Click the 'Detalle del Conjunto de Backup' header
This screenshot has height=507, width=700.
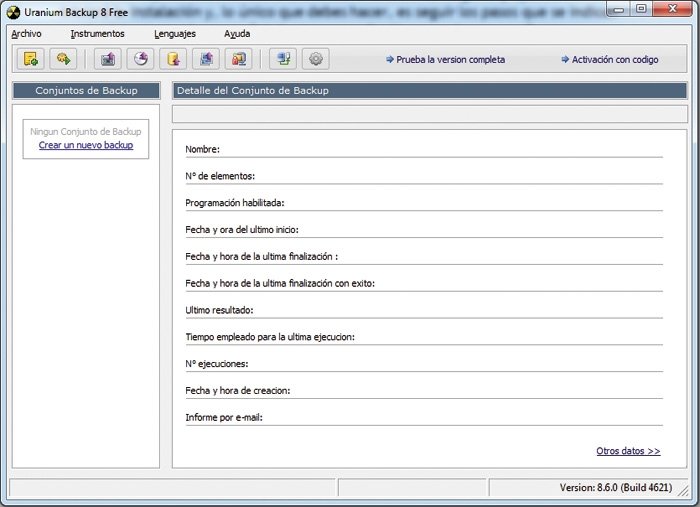tap(429, 91)
